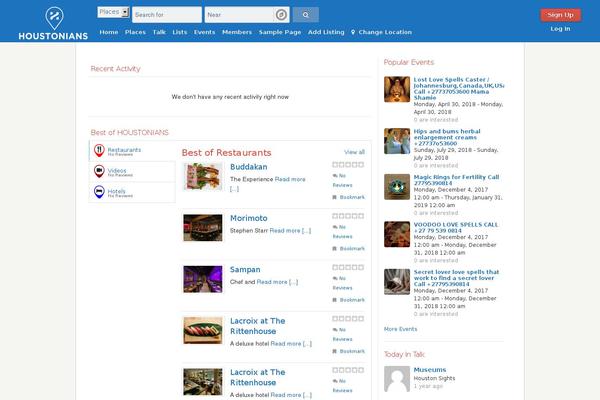Click the magnifier search button
The height and width of the screenshot is (400, 600).
[305, 15]
